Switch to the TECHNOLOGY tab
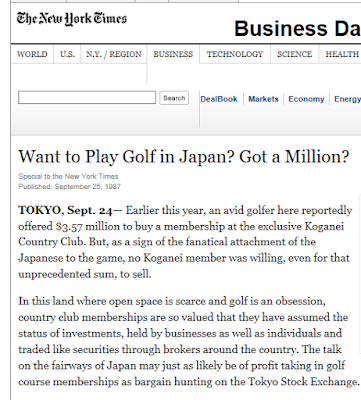 click(x=235, y=54)
